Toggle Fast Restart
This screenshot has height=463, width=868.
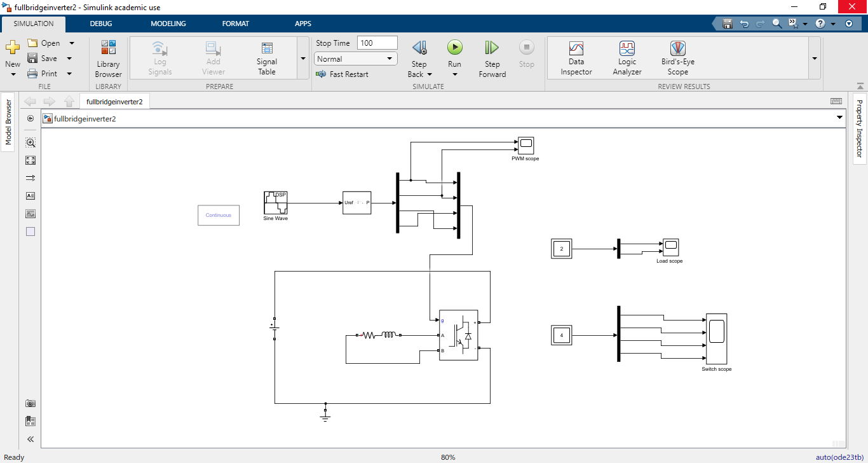point(342,74)
